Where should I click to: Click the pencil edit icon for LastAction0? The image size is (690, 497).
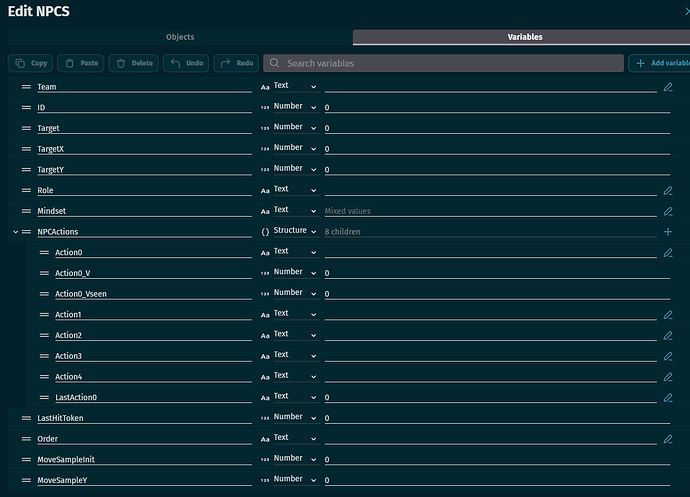coord(668,398)
